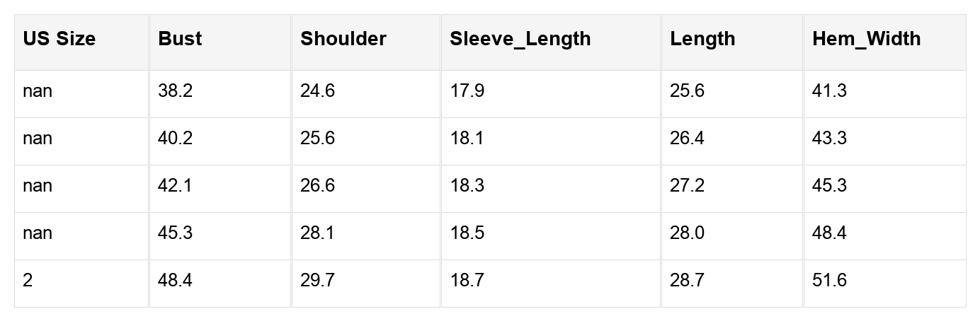Image resolution: width=980 pixels, height=321 pixels.
Task: Select the US Size cell showing 2
Action: click(x=28, y=281)
